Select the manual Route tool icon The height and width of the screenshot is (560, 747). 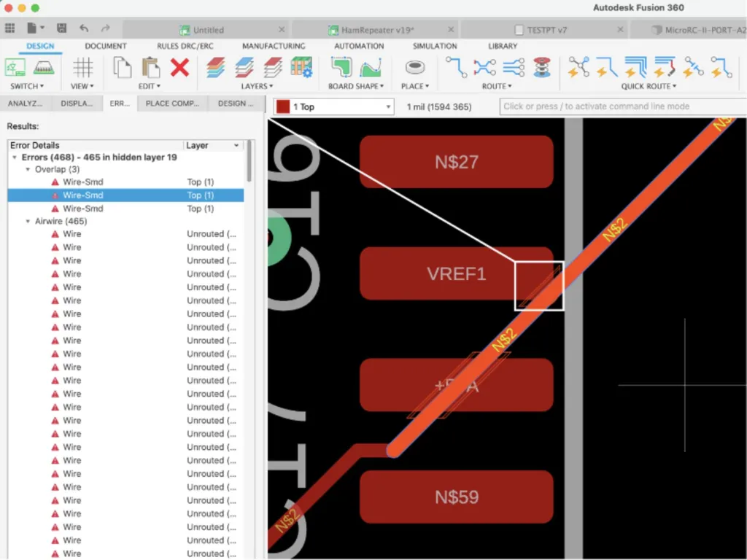click(x=456, y=67)
